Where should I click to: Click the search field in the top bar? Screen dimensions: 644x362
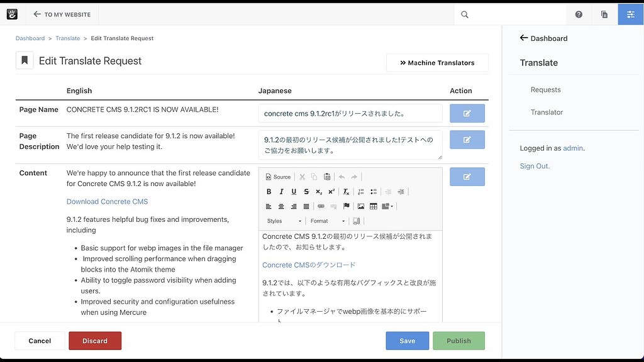(x=503, y=14)
